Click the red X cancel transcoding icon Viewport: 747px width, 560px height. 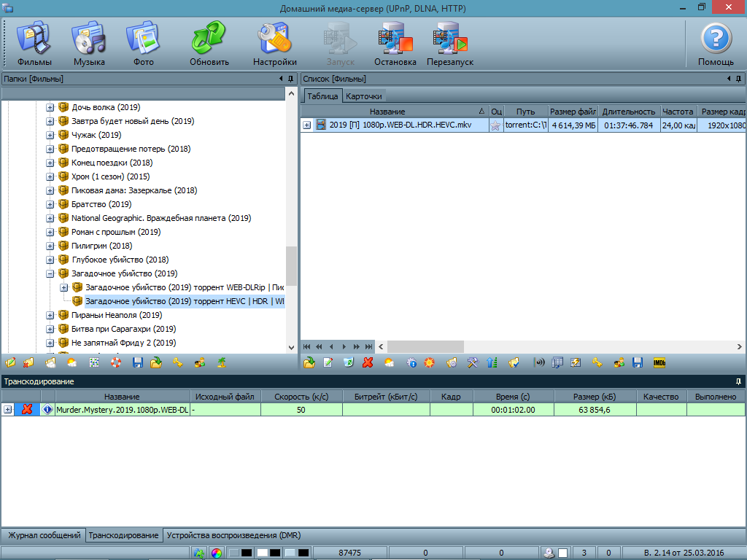[x=27, y=410]
